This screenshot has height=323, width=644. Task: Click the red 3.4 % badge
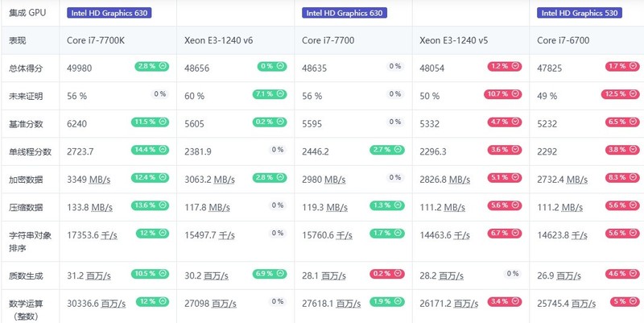pos(505,301)
